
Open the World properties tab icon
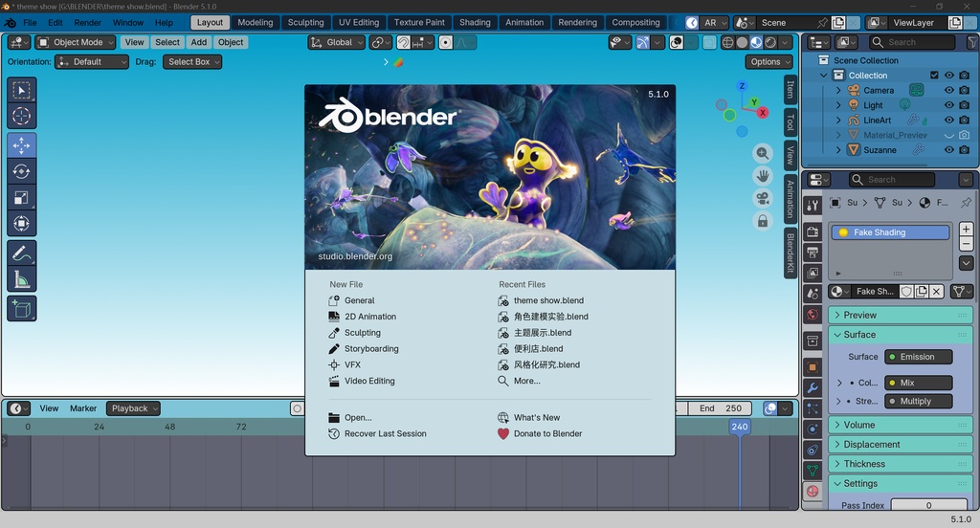click(813, 315)
